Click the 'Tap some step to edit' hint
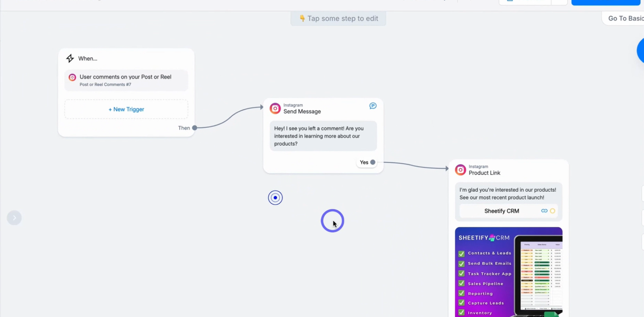Viewport: 644px width, 317px height. point(339,19)
